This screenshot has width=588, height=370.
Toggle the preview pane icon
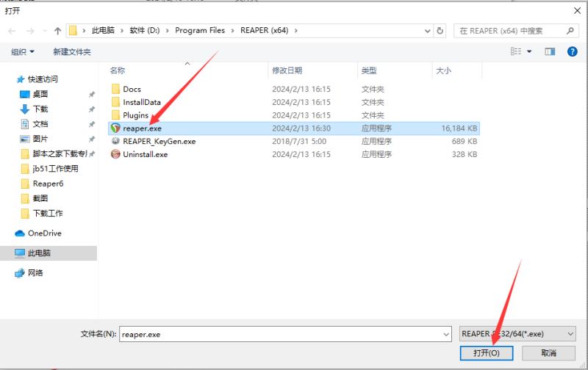[x=550, y=51]
